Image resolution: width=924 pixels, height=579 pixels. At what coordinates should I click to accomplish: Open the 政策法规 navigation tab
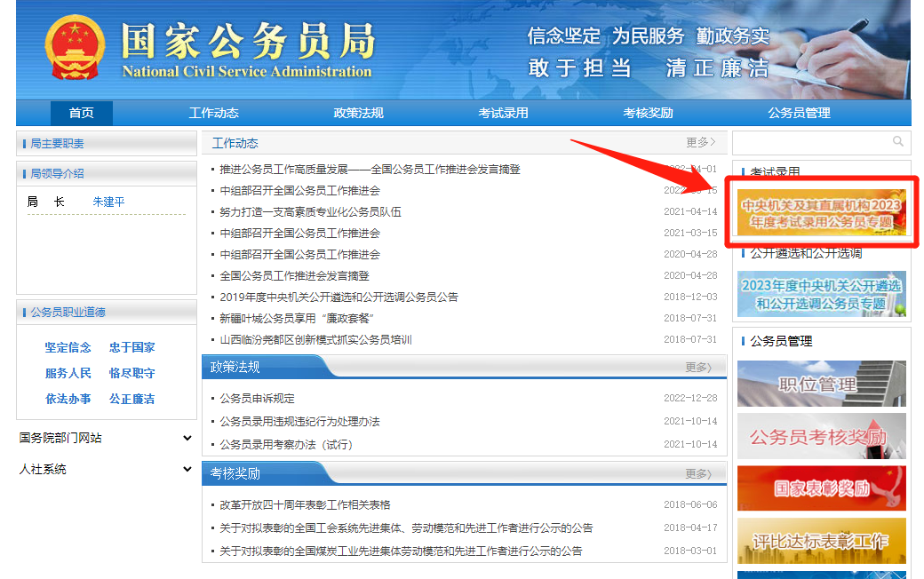tap(358, 113)
